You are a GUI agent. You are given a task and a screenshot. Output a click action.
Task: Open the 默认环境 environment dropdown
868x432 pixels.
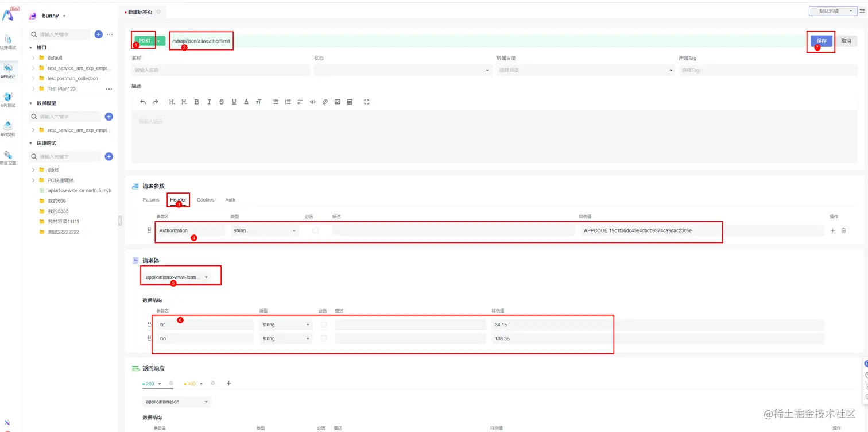[832, 11]
